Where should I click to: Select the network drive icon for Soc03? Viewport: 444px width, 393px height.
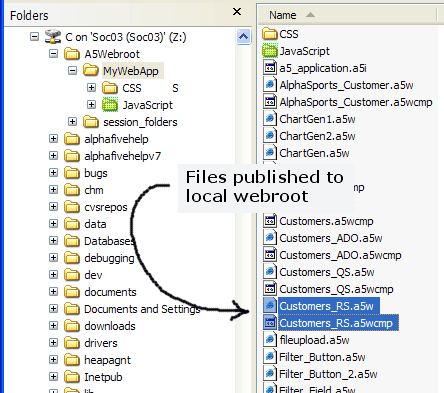53,36
